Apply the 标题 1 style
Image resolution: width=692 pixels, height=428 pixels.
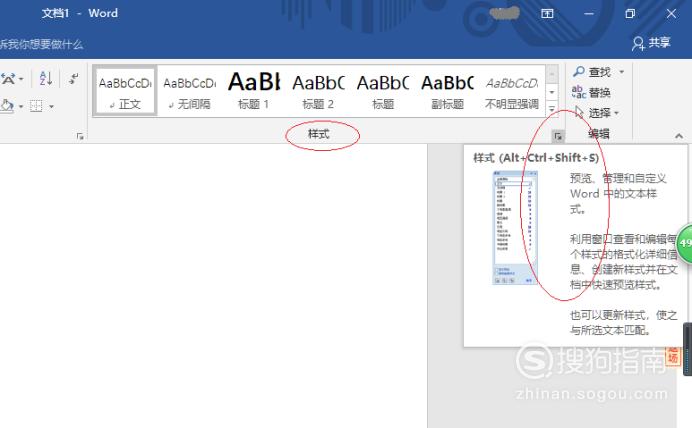click(x=254, y=92)
